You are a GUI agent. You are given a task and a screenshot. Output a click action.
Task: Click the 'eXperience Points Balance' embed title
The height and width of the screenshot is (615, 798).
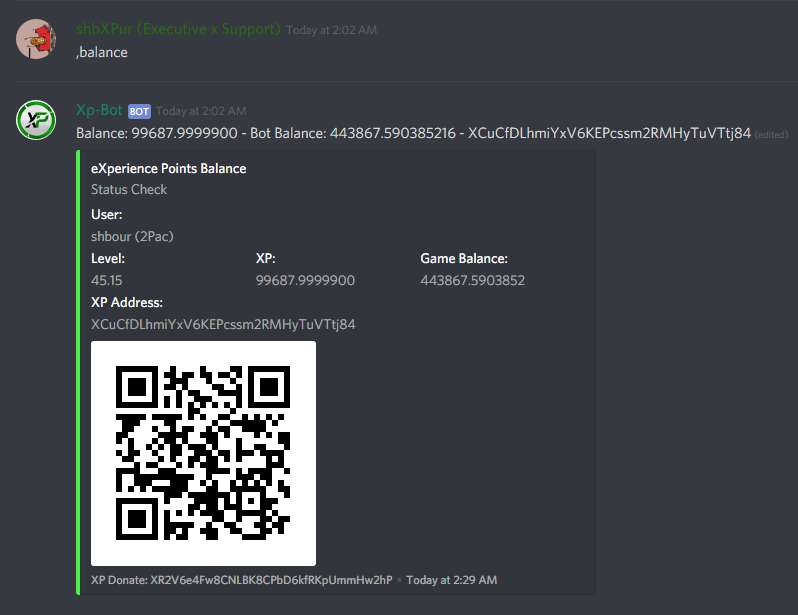(168, 169)
